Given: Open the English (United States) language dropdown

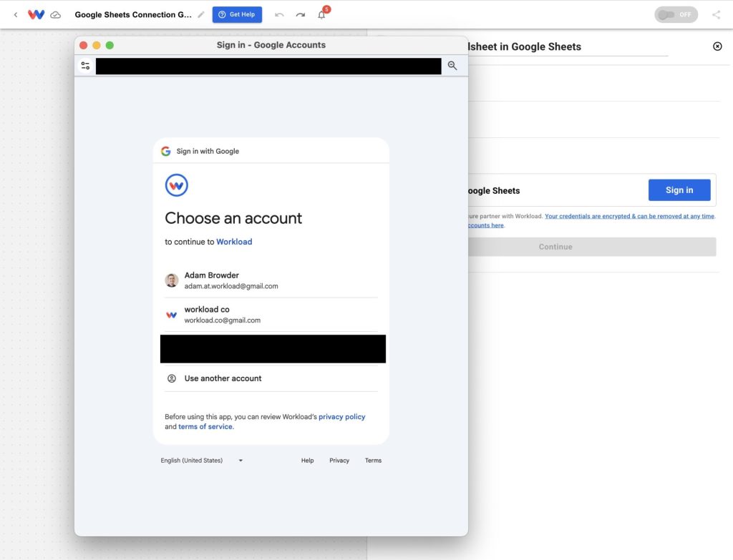Looking at the screenshot, I should click(x=202, y=461).
